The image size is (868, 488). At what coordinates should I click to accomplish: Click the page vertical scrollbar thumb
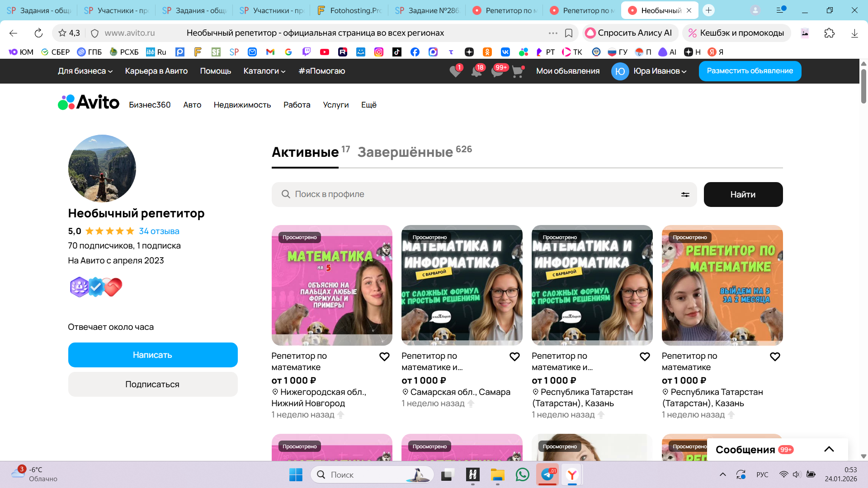[863, 86]
